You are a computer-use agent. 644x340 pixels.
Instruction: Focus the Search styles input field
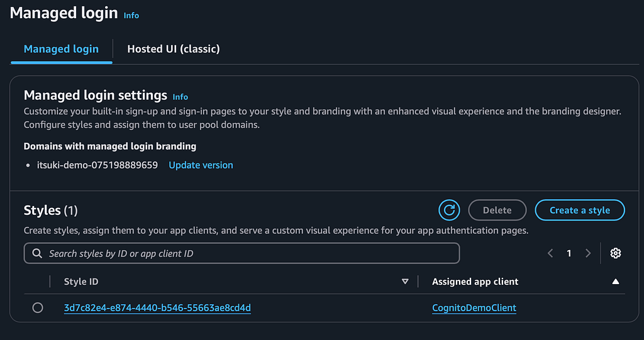pyautogui.click(x=241, y=253)
